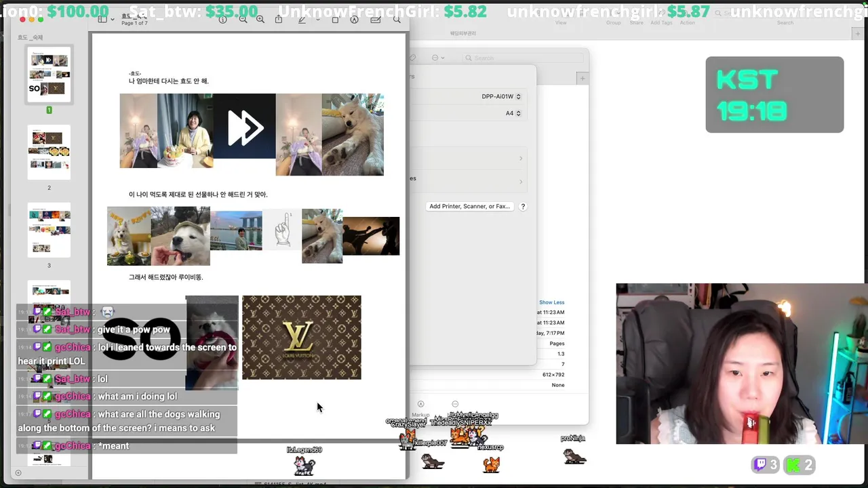Select page 3 thumbnail in sidebar
This screenshot has height=488, width=868.
click(x=49, y=230)
